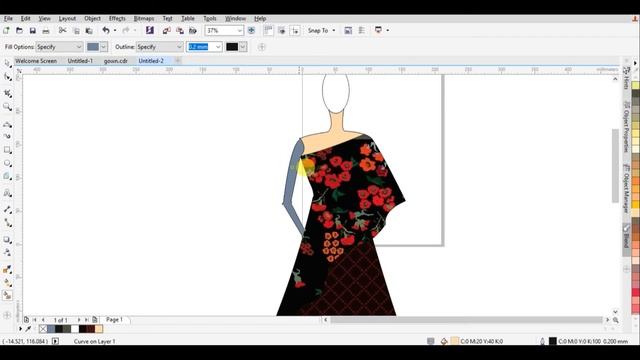Screen dimensions: 640x360
Task: Open the Object menu
Action: coord(92,19)
